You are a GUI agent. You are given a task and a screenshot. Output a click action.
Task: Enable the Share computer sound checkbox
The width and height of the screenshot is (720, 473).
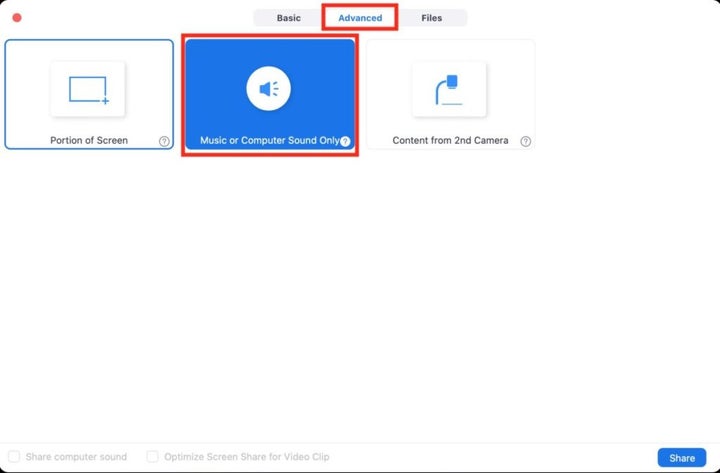pyautogui.click(x=14, y=457)
